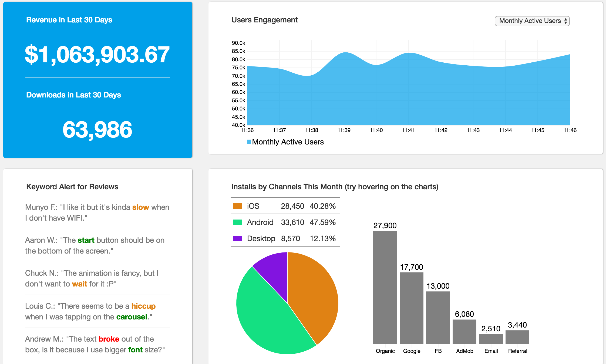The width and height of the screenshot is (606, 364).
Task: Click the Referral axis label
Action: (x=518, y=351)
